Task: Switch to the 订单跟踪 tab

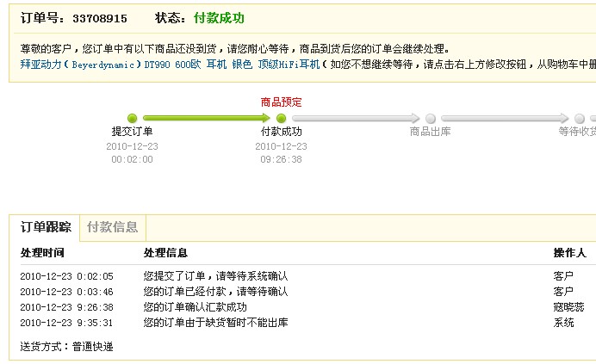Action: click(x=46, y=227)
